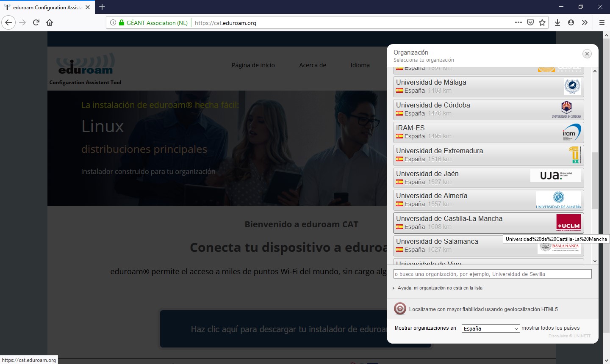Viewport: 610px width, 364px height.
Task: Click the España flag beside Universidad de Málaga
Action: (399, 91)
